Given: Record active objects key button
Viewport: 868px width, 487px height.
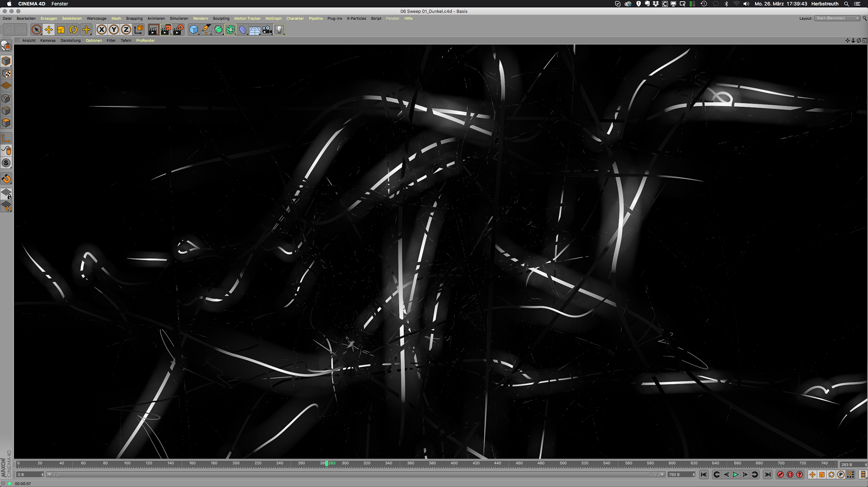Looking at the screenshot, I should point(780,474).
